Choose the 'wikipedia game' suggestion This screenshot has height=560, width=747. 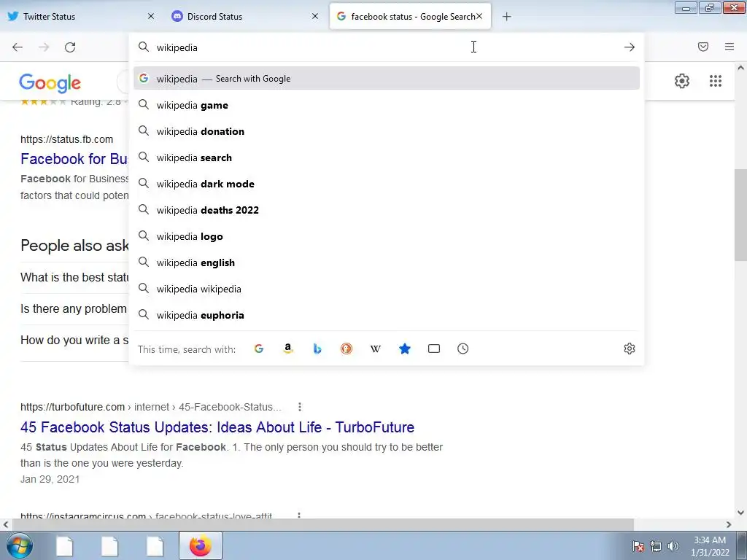[387, 105]
